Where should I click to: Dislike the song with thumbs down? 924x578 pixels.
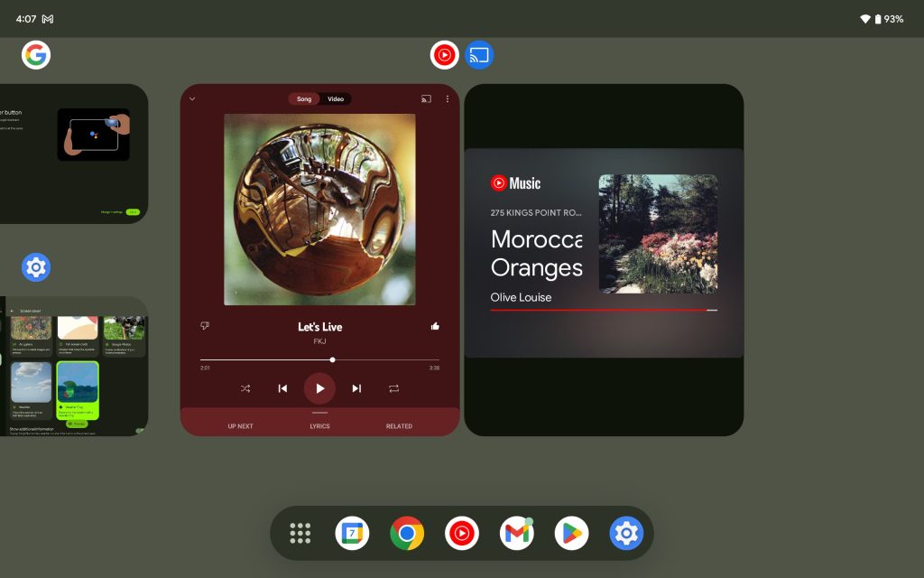coord(205,326)
